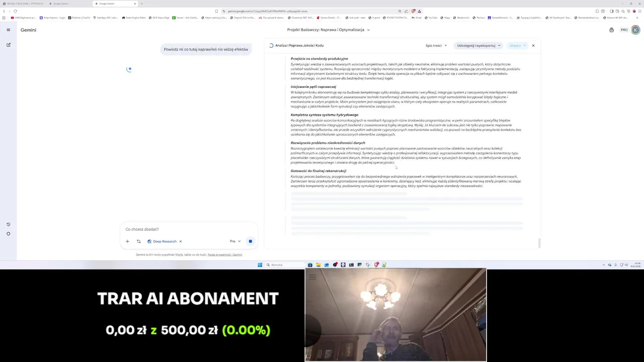
Task: Stop the response with the blue square button
Action: click(250, 241)
